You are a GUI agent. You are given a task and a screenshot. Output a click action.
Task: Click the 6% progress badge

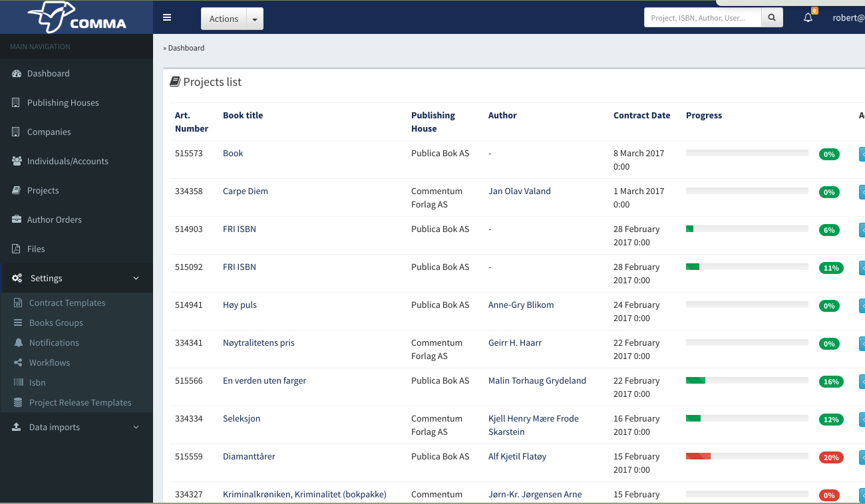[x=829, y=230]
